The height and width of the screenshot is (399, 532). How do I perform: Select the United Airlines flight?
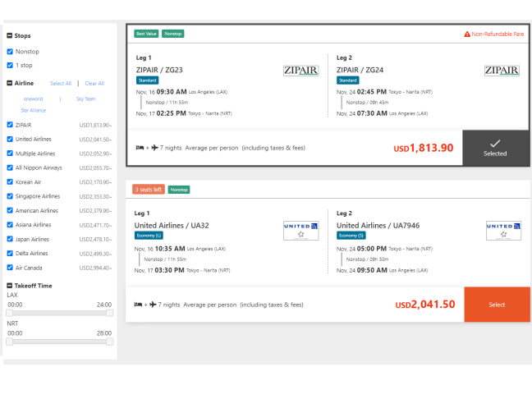tap(497, 305)
